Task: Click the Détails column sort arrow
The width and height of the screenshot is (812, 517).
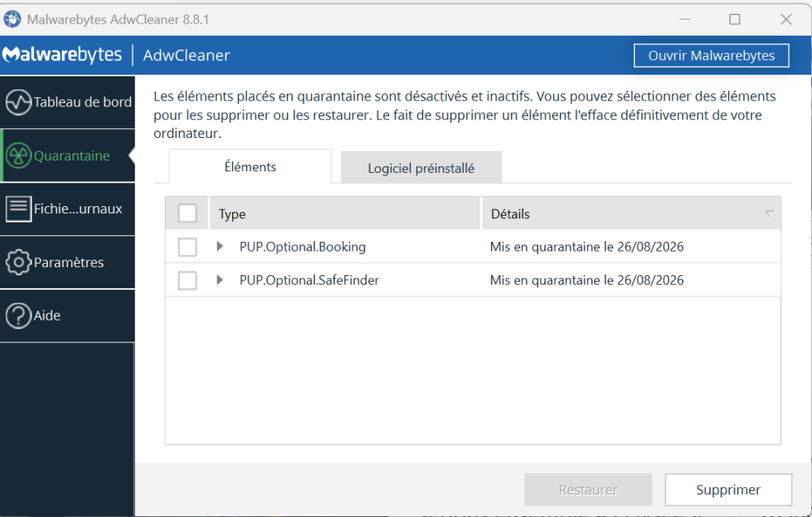Action: click(770, 213)
